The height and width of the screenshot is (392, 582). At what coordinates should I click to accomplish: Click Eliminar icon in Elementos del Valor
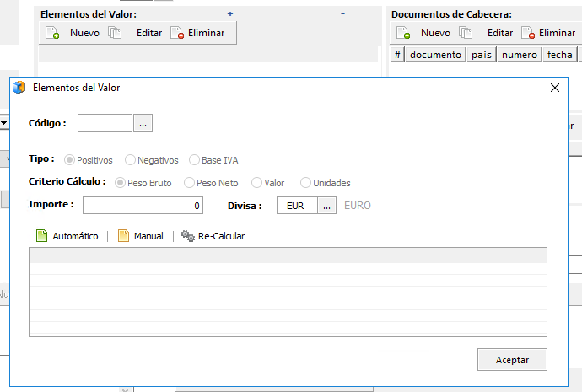(176, 33)
